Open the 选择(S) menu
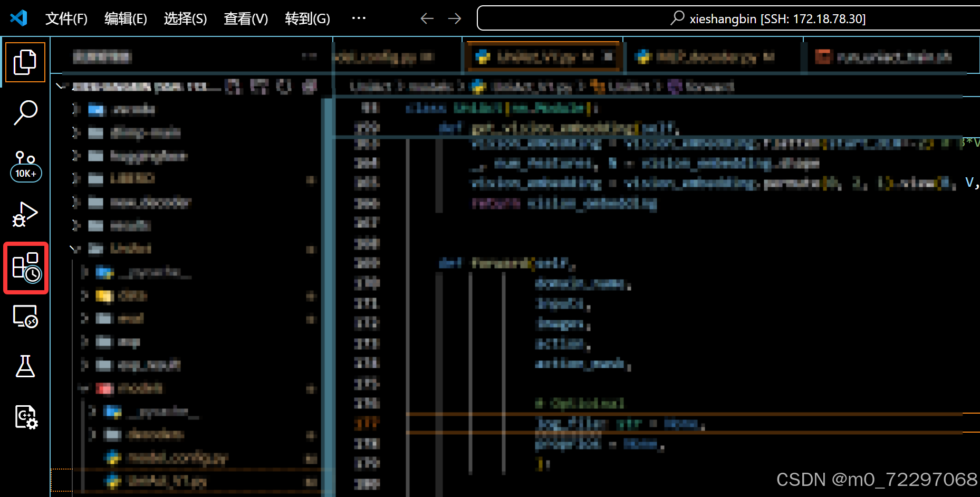 [185, 19]
